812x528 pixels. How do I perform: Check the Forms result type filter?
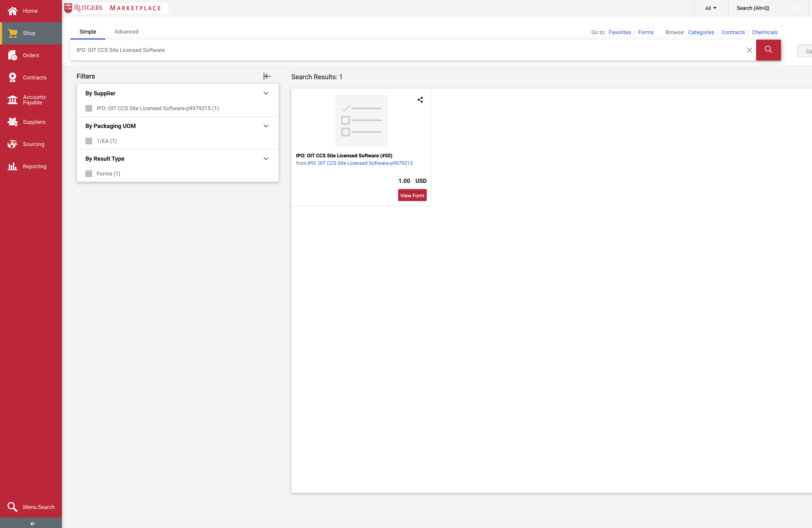89,174
